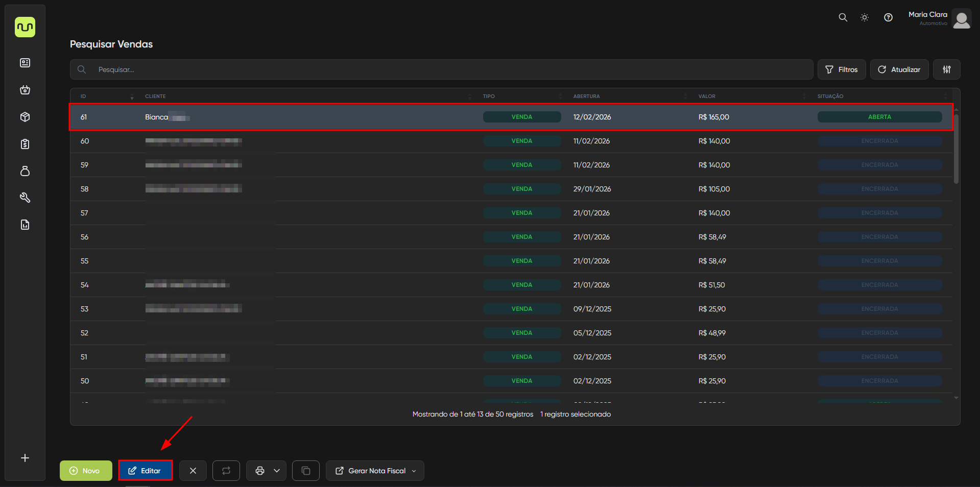Sort table by the ABERTURA column header
The height and width of the screenshot is (487, 980).
pyautogui.click(x=587, y=96)
